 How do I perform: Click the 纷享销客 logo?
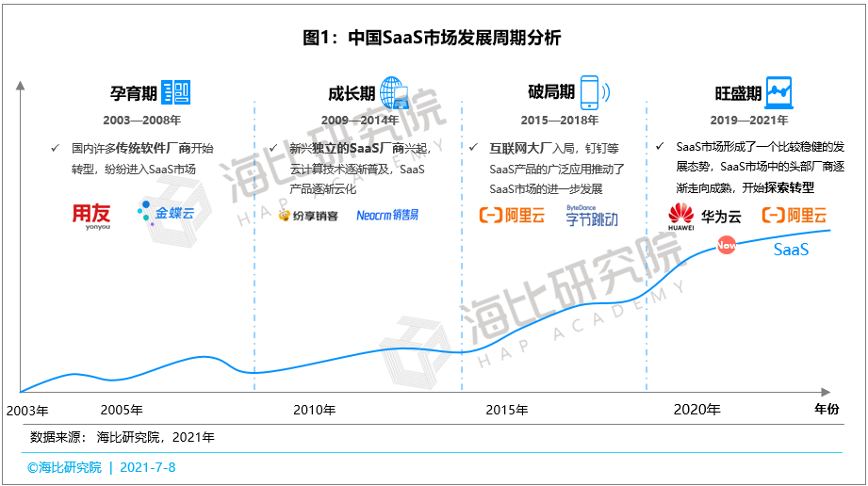pos(308,216)
